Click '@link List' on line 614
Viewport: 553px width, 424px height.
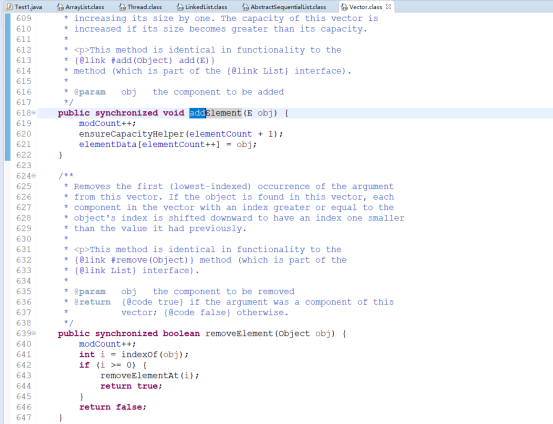pyautogui.click(x=257, y=71)
